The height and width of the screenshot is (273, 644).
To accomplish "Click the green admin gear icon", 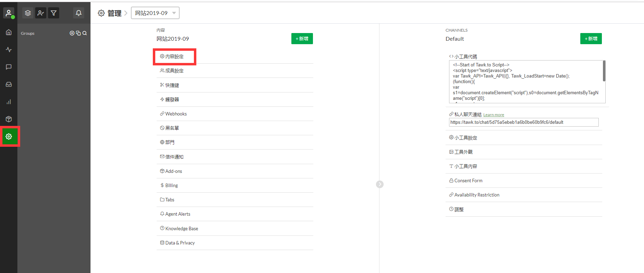I will coord(9,136).
